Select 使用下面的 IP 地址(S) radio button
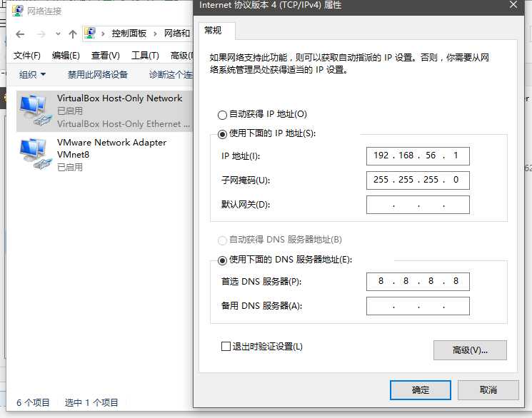This screenshot has width=532, height=418. (x=222, y=134)
